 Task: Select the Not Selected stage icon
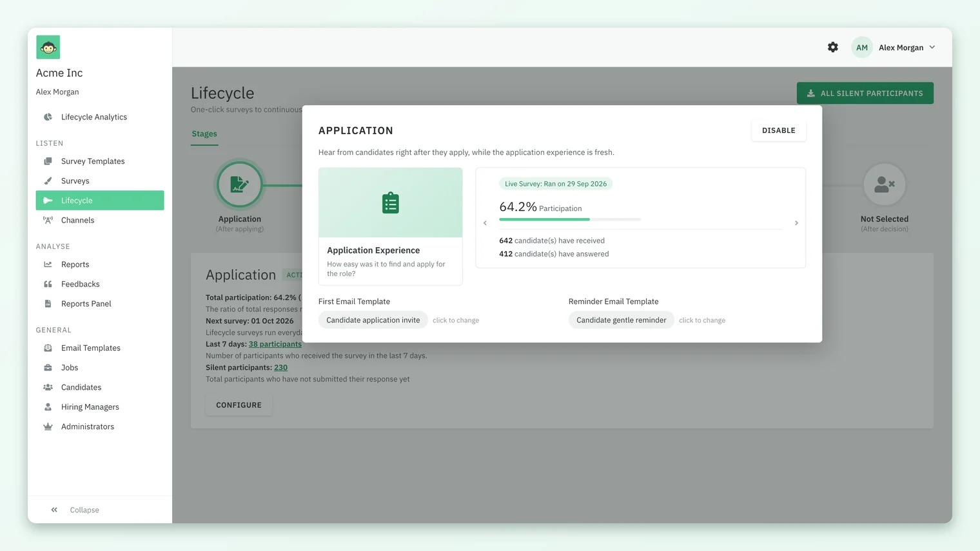coord(885,185)
